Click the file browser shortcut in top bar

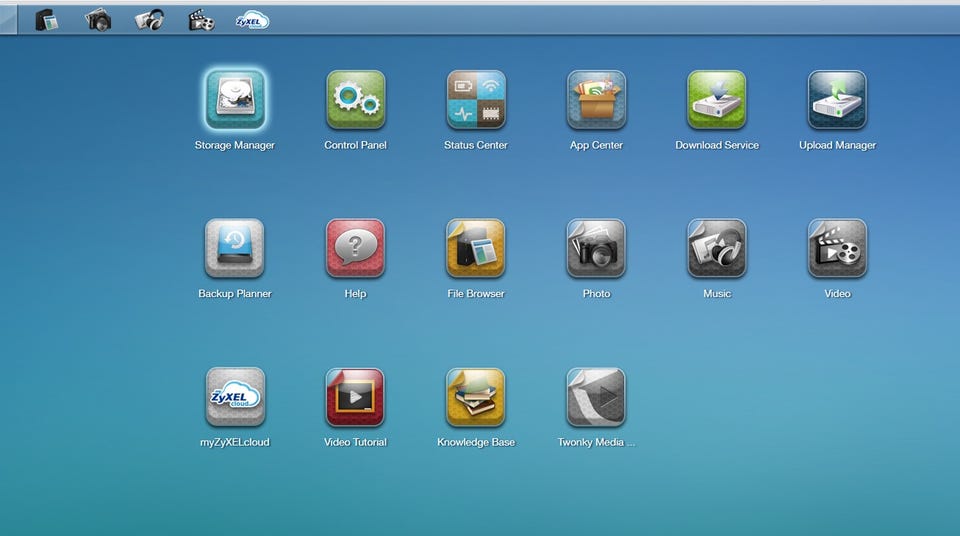point(47,20)
